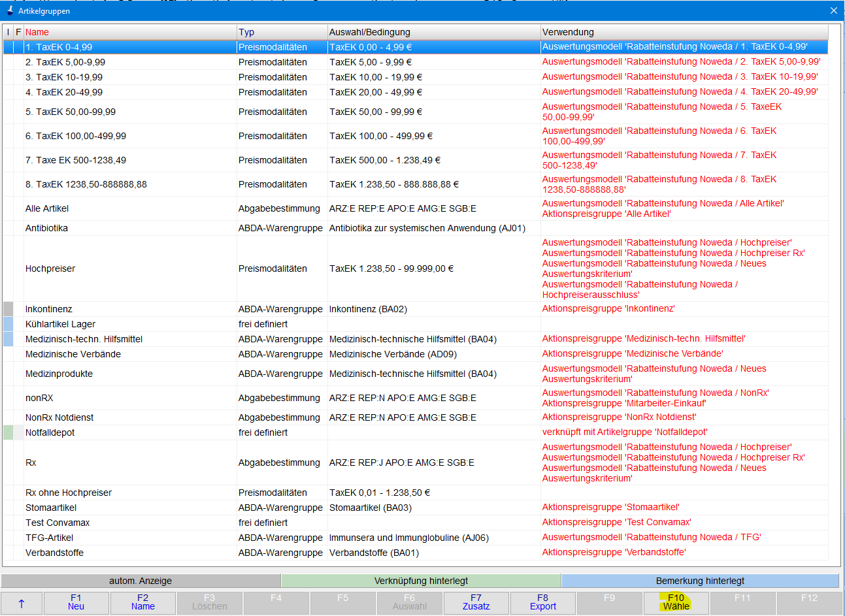Select the 'TFG-Artikel' row
This screenshot has width=845, height=616.
pos(416,538)
